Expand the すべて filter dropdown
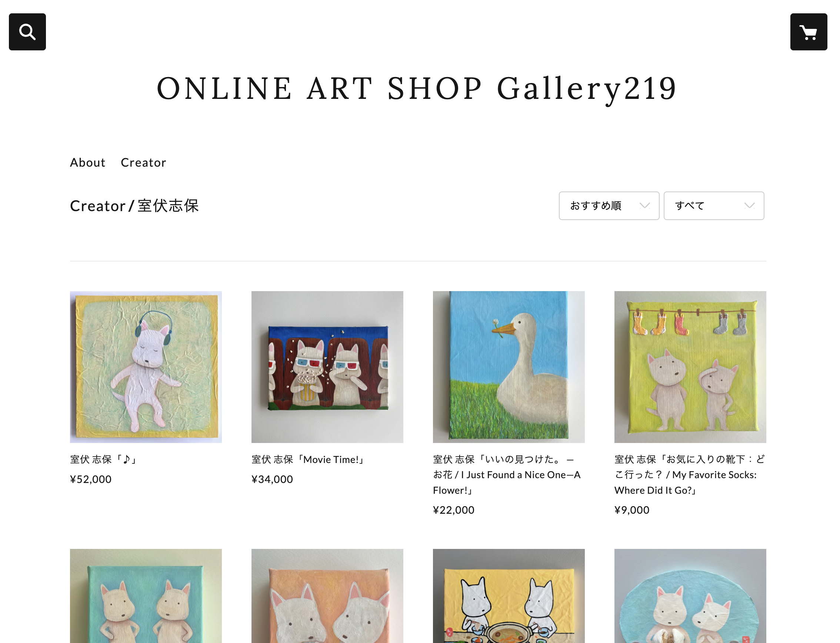 pos(713,206)
